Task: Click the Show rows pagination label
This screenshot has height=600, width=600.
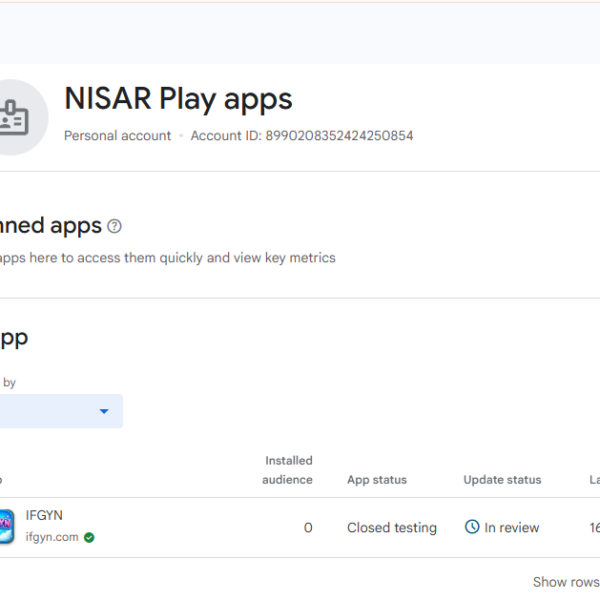Action: coord(566,582)
